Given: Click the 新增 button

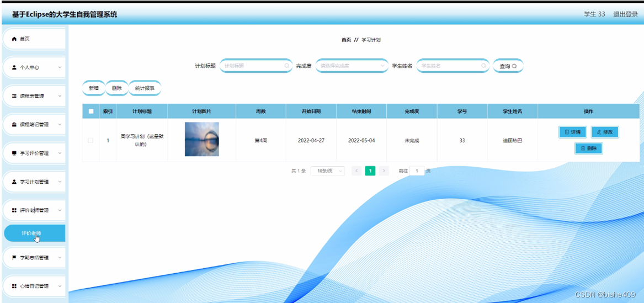Looking at the screenshot, I should coord(94,88).
